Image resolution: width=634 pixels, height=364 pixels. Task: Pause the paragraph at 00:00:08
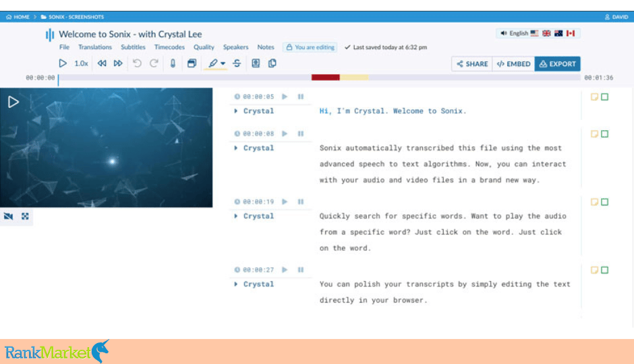pos(300,133)
